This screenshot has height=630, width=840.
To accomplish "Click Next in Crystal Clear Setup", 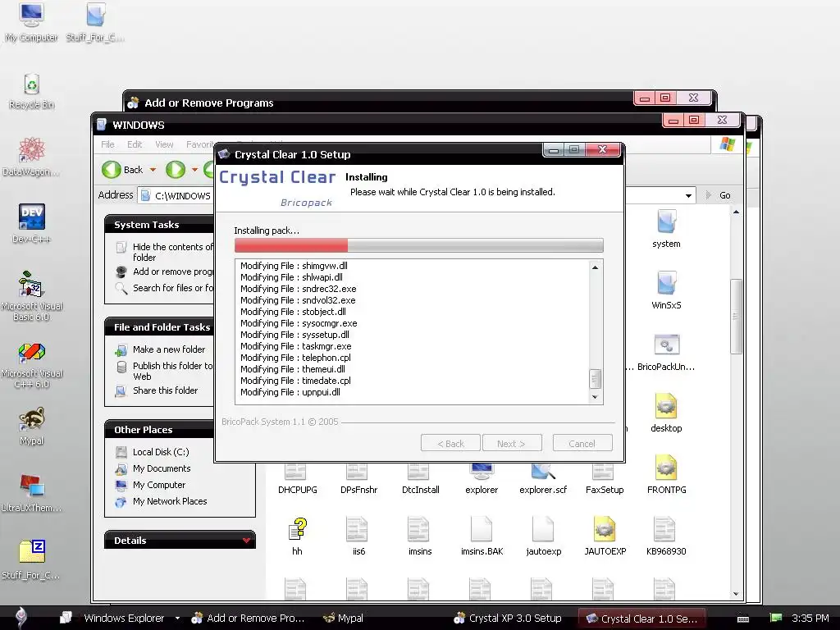I will (512, 443).
